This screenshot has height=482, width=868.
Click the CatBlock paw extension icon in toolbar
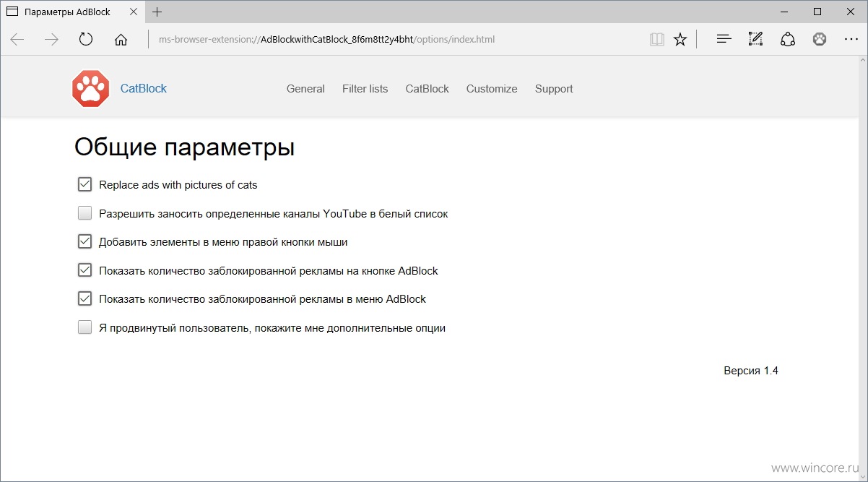click(x=820, y=40)
